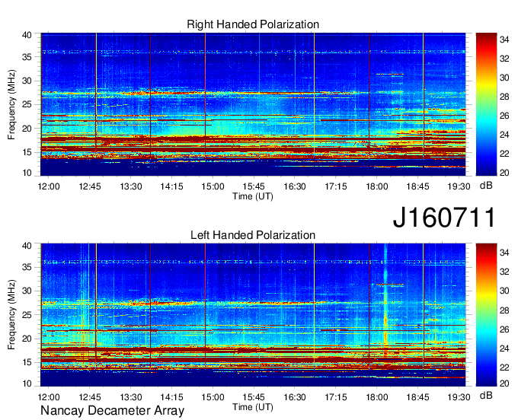This screenshot has width=518, height=420.
Task: Click "14:15" on the right-handed plot time axis
Action: click(172, 186)
